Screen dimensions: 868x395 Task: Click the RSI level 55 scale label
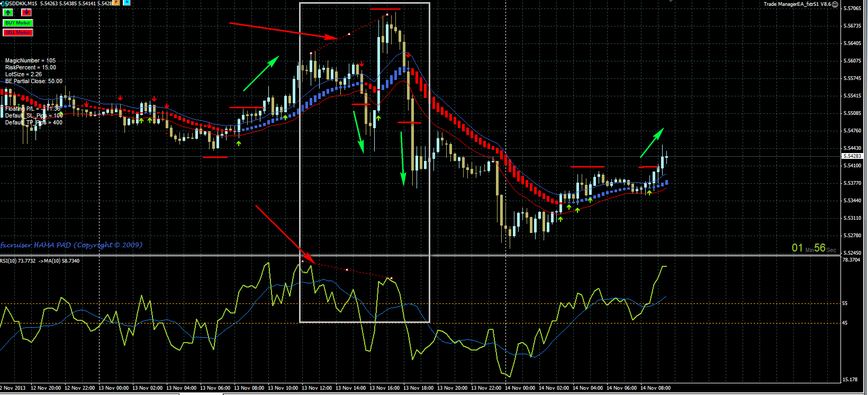[845, 303]
